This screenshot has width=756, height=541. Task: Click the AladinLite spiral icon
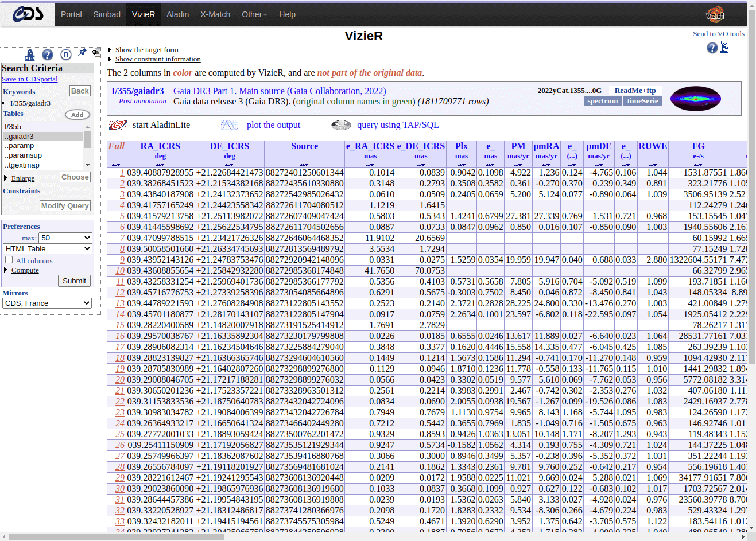point(118,124)
